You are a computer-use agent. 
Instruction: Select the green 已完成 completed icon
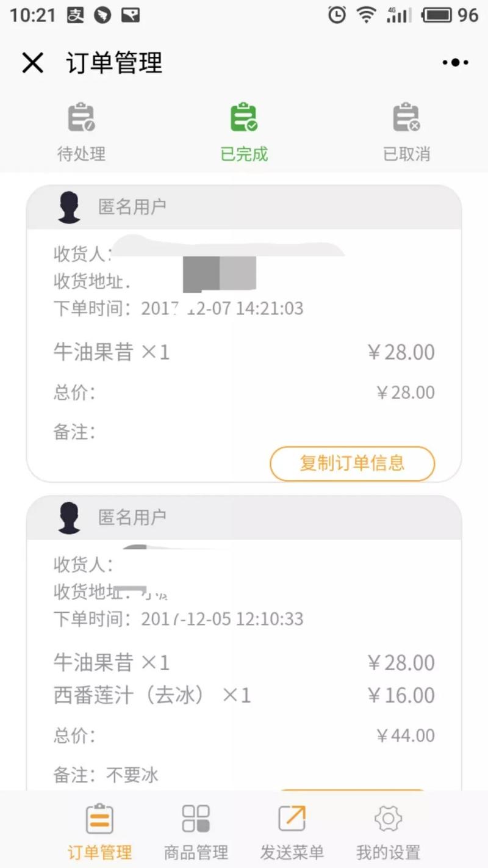(243, 118)
